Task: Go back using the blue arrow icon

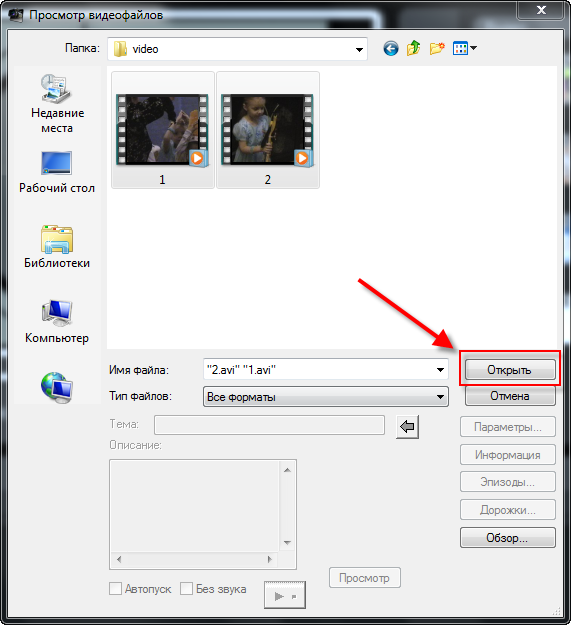Action: [x=390, y=49]
